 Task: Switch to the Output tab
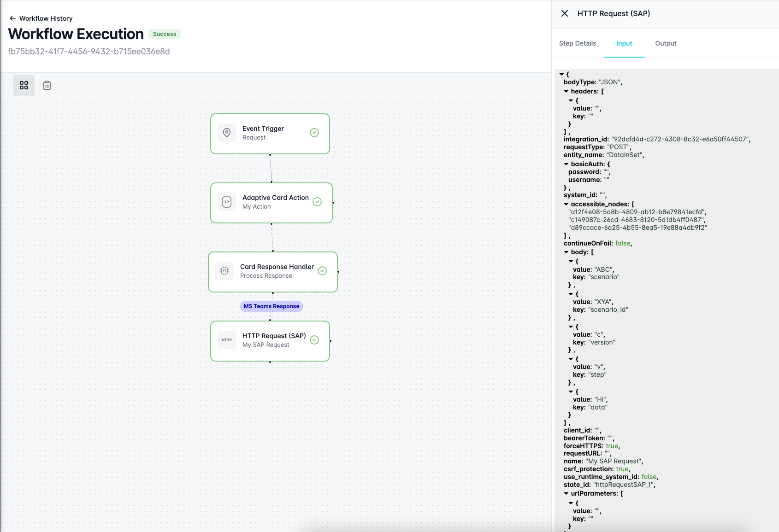[x=666, y=43]
